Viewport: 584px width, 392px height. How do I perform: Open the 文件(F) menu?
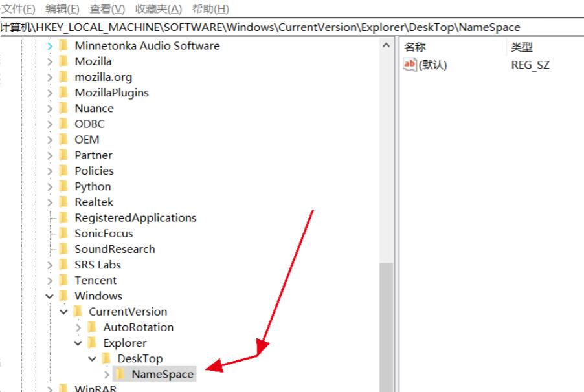[18, 8]
